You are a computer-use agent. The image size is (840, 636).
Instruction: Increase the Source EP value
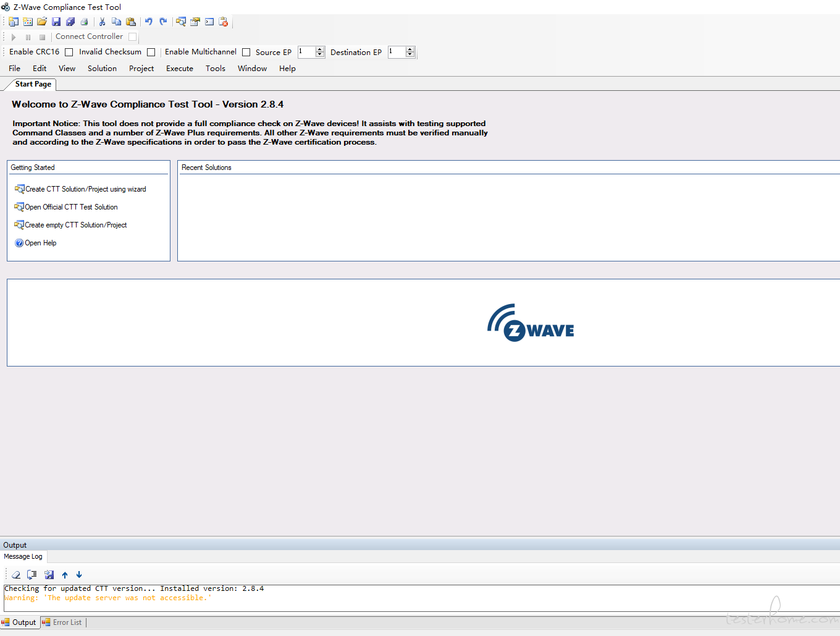tap(320, 49)
